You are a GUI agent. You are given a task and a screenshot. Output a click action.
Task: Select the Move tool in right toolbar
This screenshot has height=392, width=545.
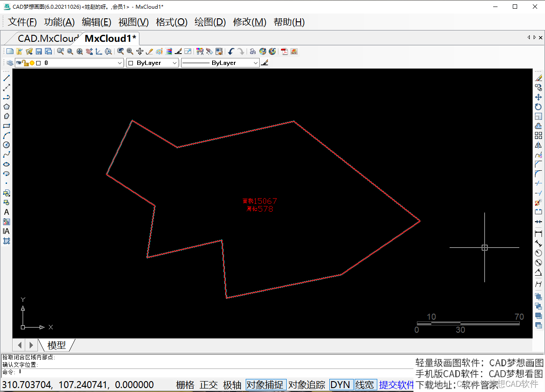(x=538, y=97)
